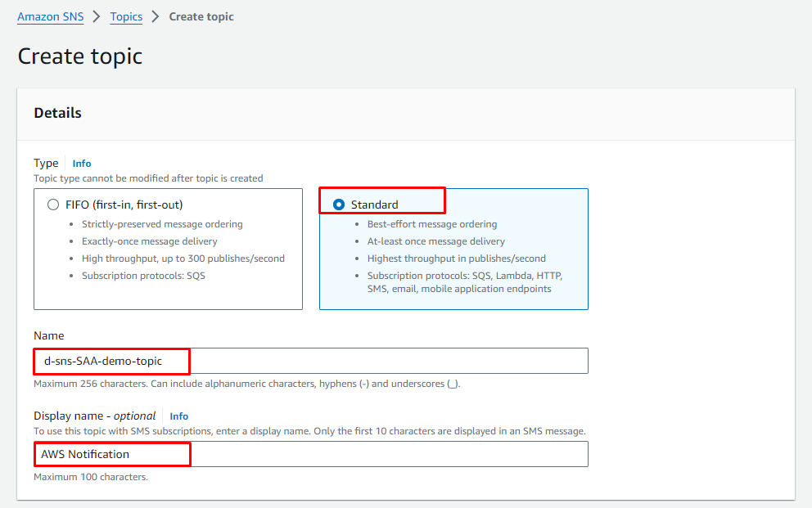Click 'Subscription protocols: SQS' in the FIFO card
Viewport: 812px width, 508px height.
143,276
